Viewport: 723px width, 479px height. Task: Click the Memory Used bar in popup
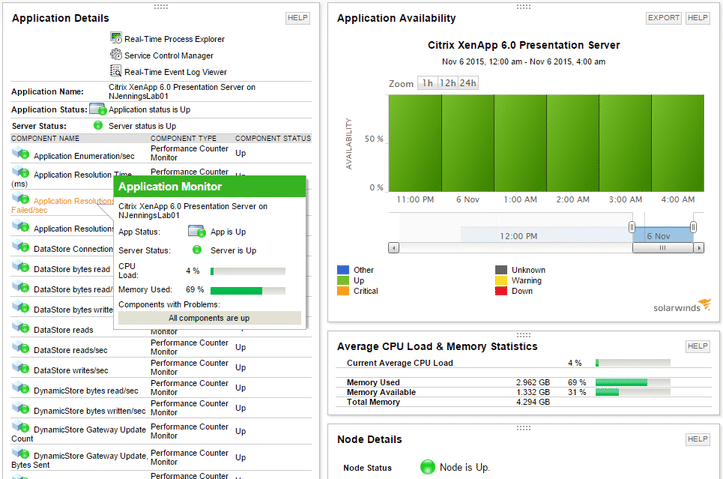point(248,290)
